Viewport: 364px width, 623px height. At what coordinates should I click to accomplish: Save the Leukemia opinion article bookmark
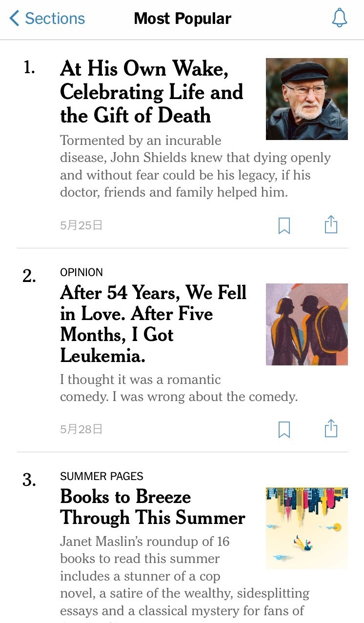tap(284, 429)
